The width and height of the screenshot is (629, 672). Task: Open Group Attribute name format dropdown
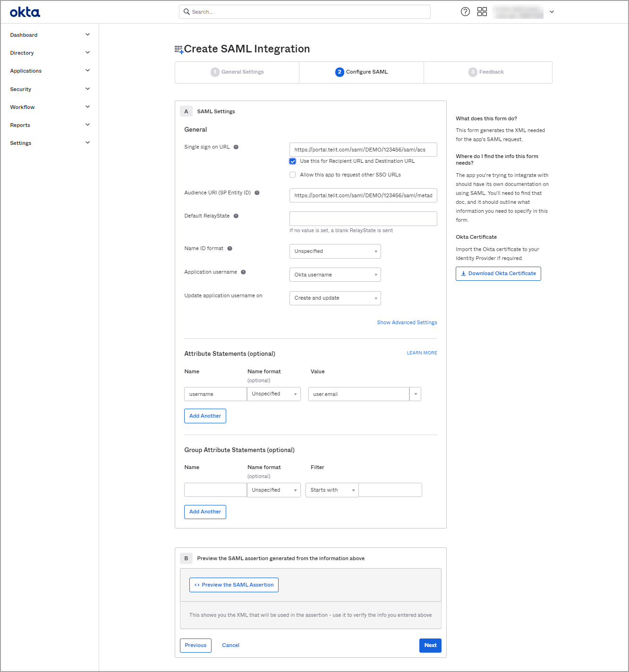point(274,490)
